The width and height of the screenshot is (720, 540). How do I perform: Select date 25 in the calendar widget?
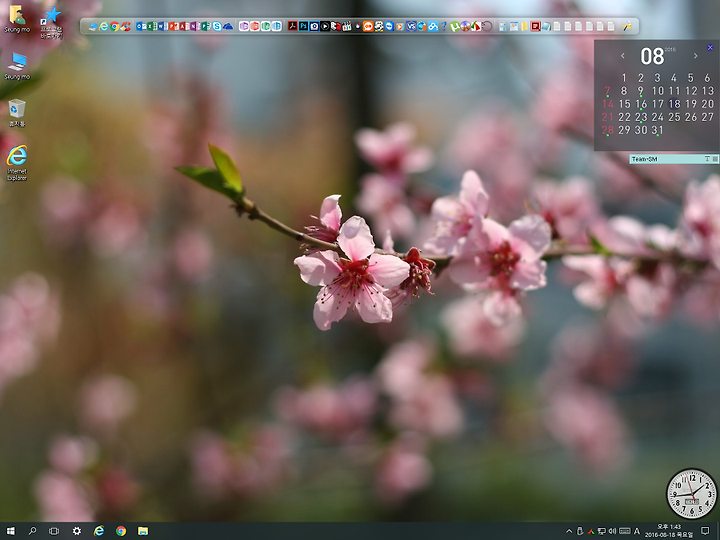coord(674,117)
